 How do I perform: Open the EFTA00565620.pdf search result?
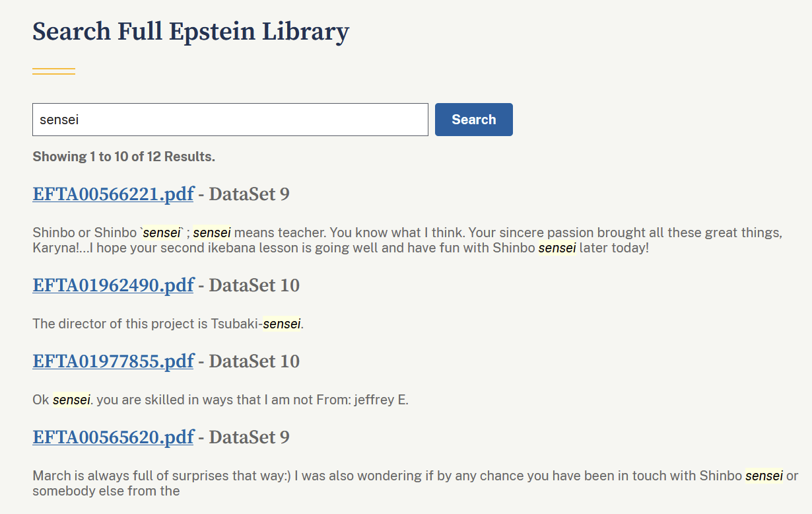coord(113,437)
